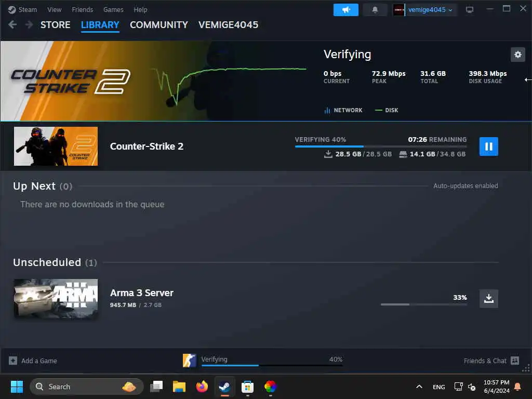Viewport: 532px width, 399px height.
Task: Click the download size icon for Counter-Strike 2
Action: tap(328, 154)
